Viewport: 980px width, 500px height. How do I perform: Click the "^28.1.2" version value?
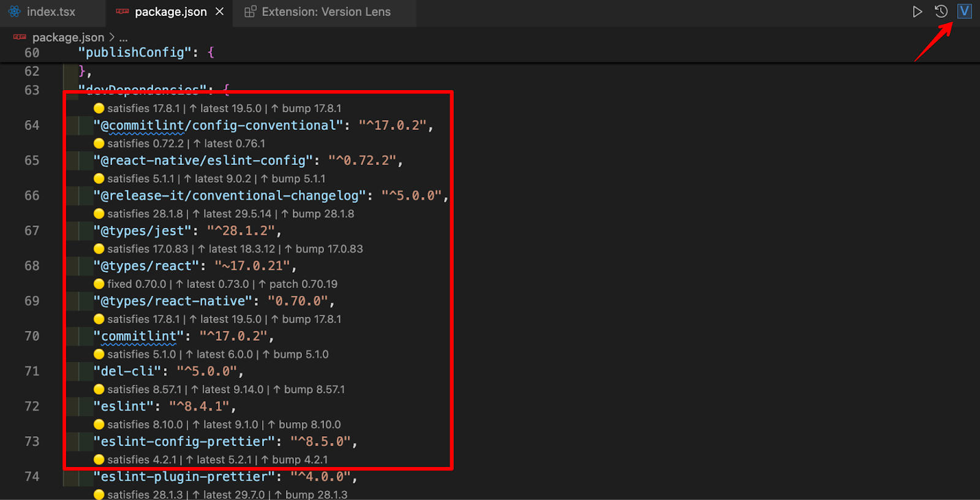click(241, 231)
